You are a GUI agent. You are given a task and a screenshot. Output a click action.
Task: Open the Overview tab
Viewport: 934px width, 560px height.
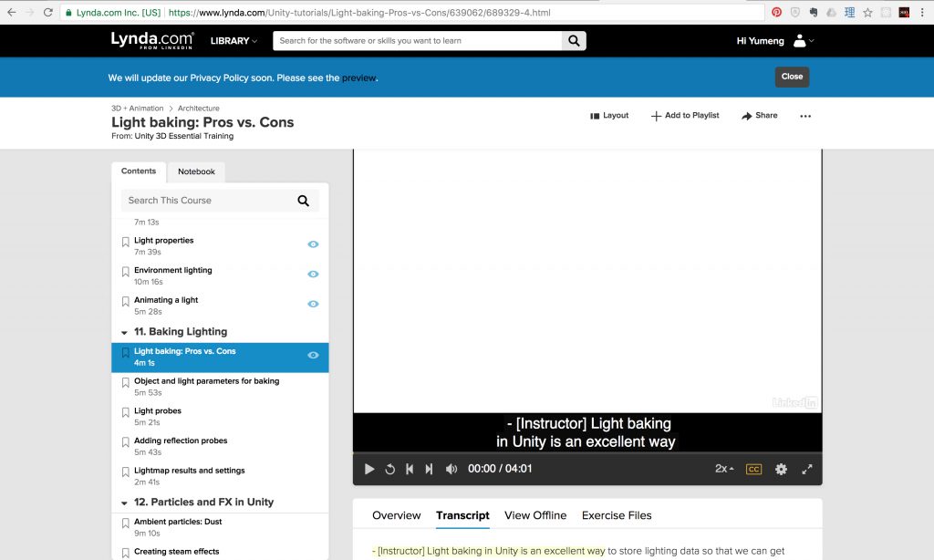click(x=396, y=515)
